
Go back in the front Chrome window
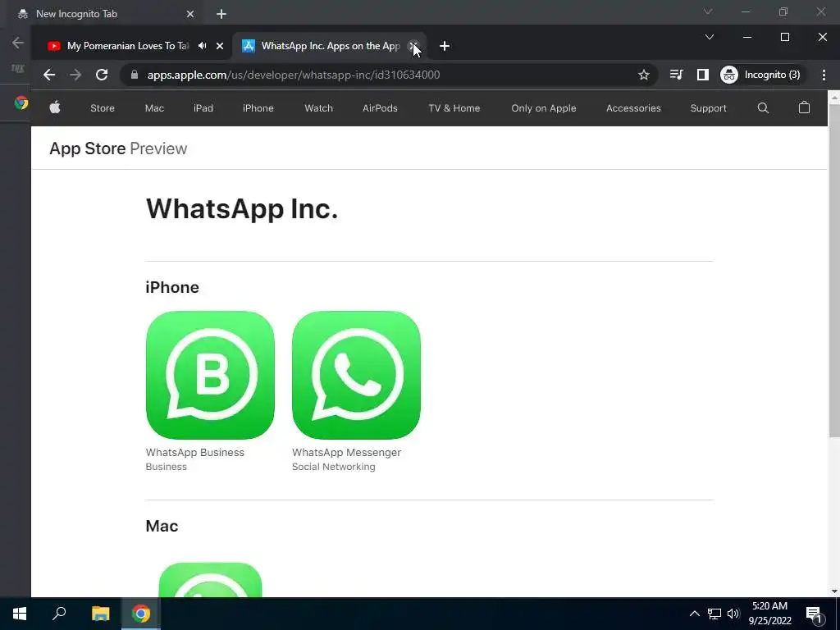click(x=49, y=75)
